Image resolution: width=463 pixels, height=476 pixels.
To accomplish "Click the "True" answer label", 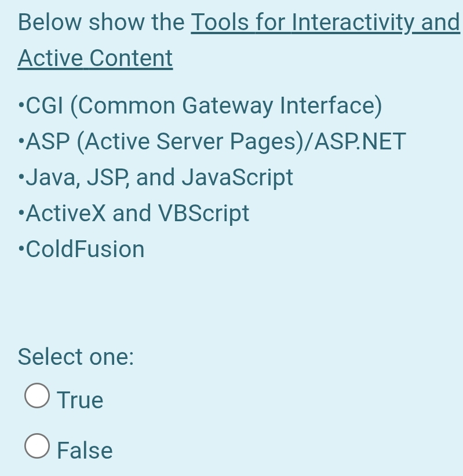I will [81, 400].
